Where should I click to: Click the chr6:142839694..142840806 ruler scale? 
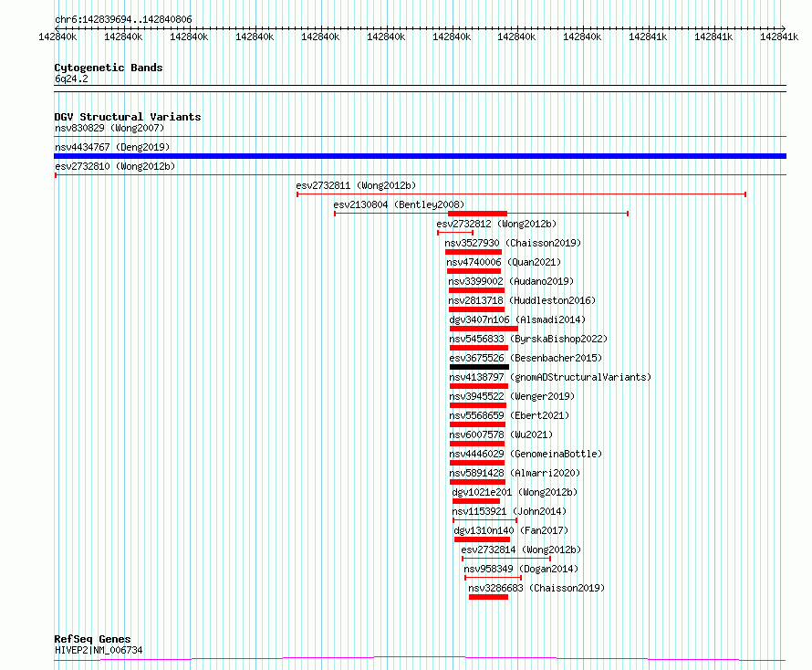click(420, 28)
